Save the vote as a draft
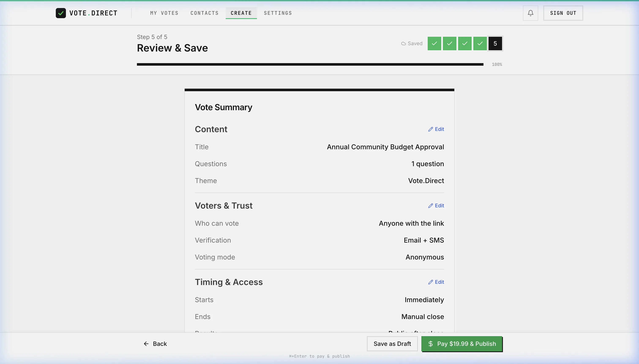 pyautogui.click(x=392, y=344)
